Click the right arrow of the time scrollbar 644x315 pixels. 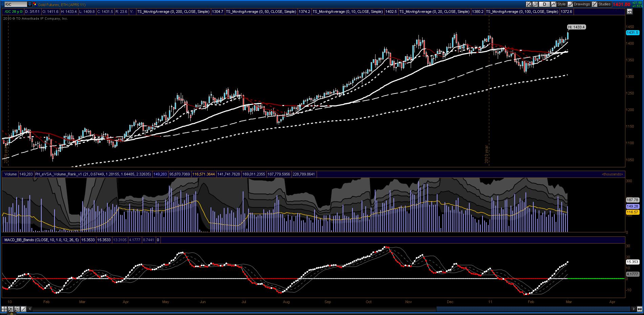[x=634, y=309]
